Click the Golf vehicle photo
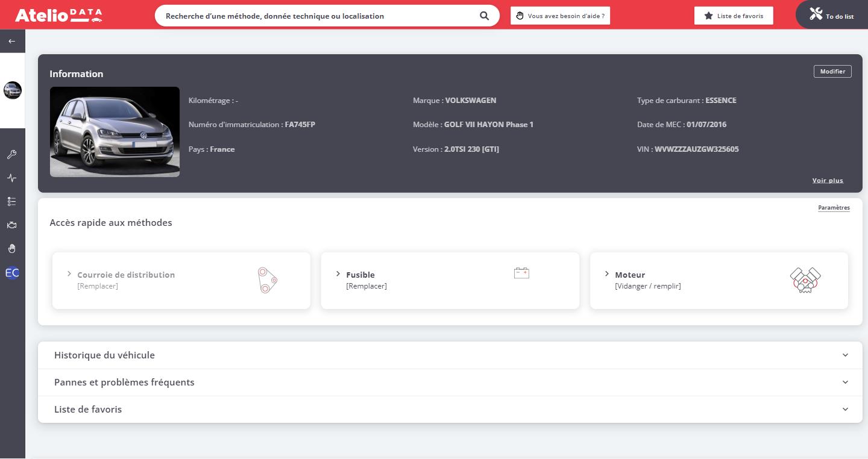Viewport: 868px width, 459px height. click(115, 132)
